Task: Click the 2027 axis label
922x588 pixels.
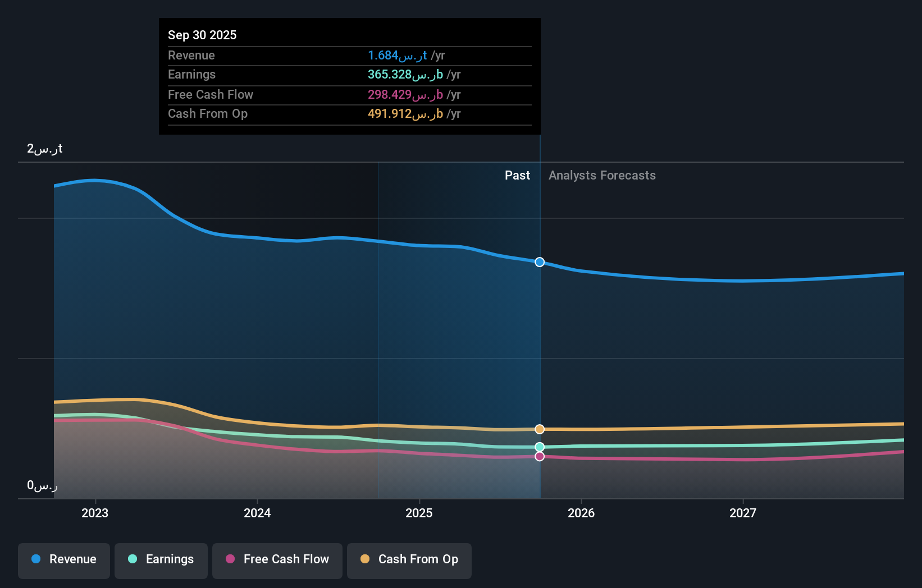Action: pyautogui.click(x=743, y=512)
